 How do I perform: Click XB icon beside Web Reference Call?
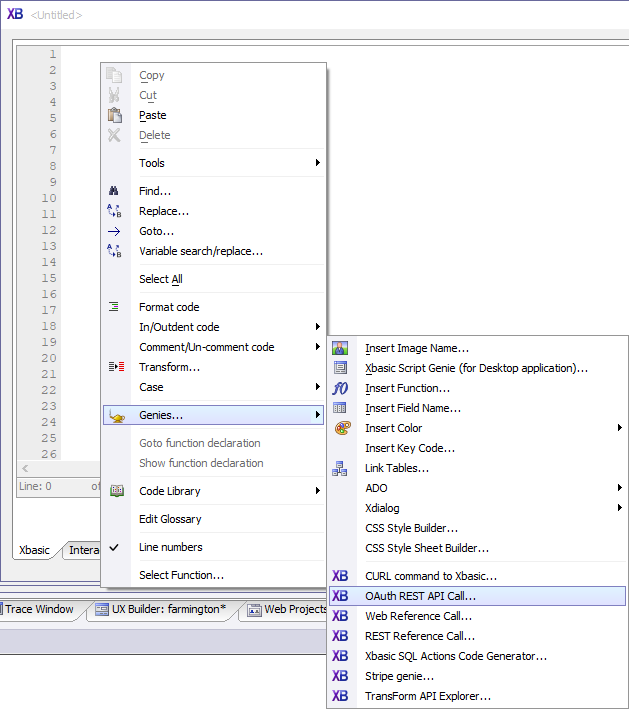[340, 616]
